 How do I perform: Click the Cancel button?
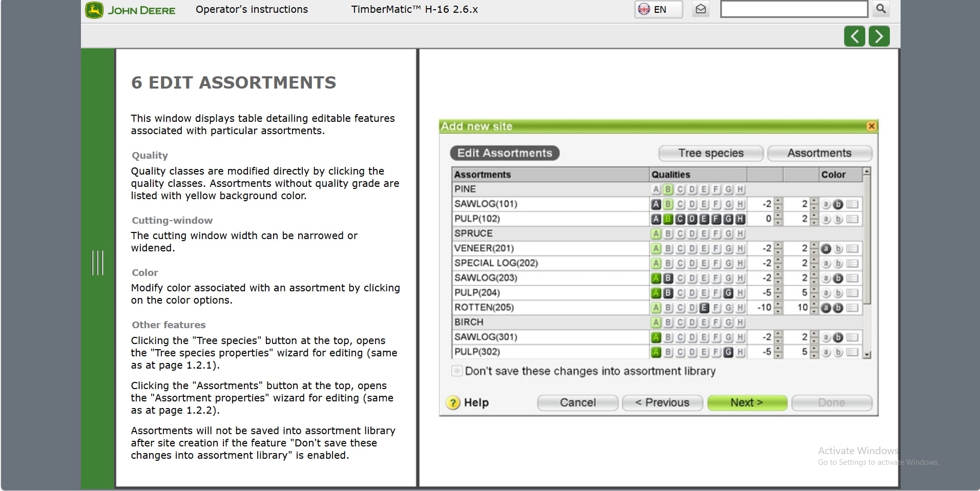pyautogui.click(x=578, y=403)
